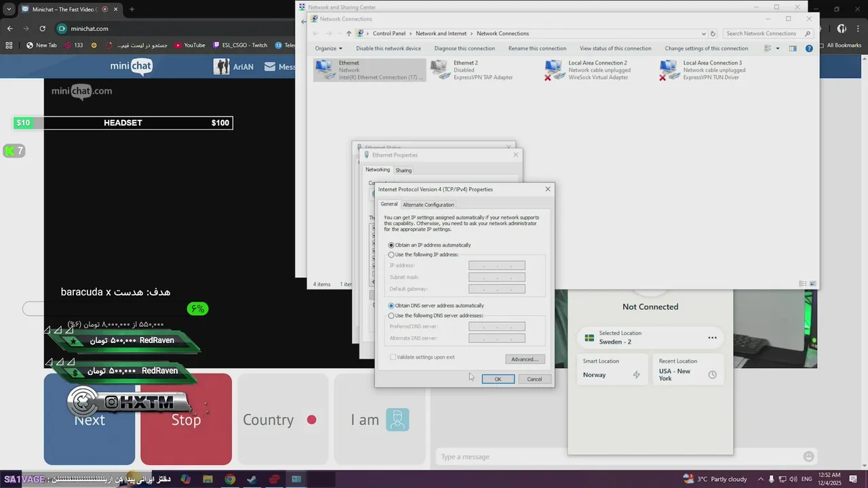The width and height of the screenshot is (868, 488).
Task: Click the volume tray icon
Action: click(794, 479)
